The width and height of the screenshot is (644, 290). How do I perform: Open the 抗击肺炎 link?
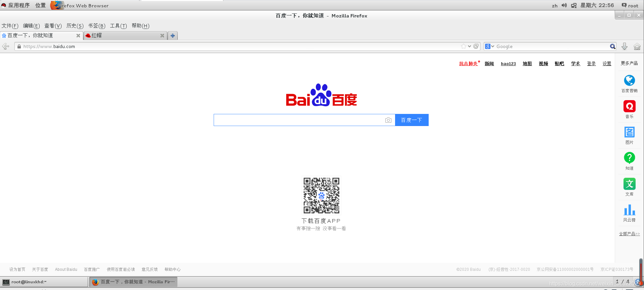468,64
